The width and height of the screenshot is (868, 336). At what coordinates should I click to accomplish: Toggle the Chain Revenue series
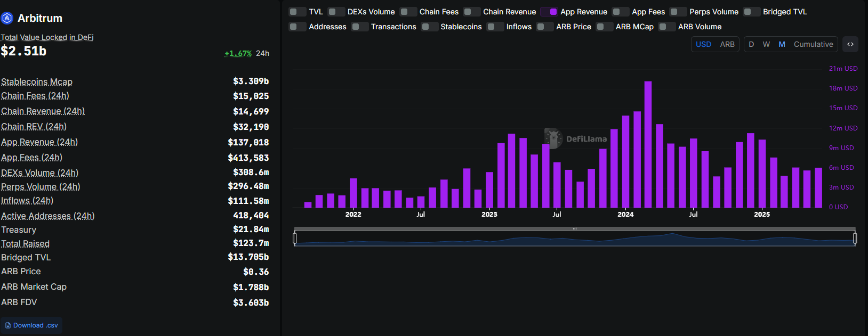[x=471, y=12]
